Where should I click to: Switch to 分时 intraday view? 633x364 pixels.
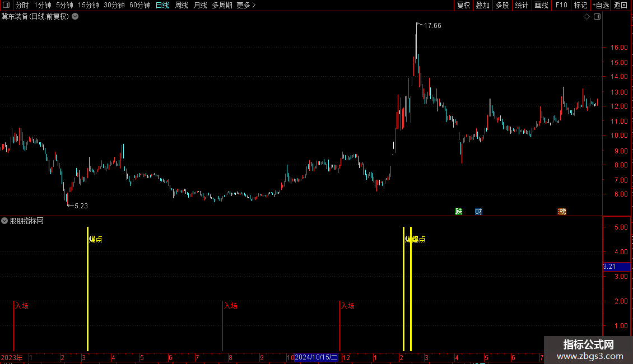[22, 5]
